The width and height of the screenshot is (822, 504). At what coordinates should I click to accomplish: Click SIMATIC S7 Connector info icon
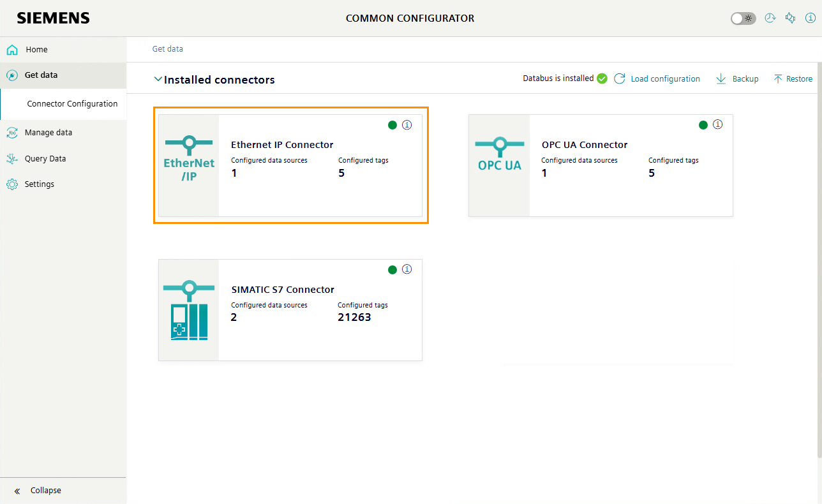click(407, 269)
